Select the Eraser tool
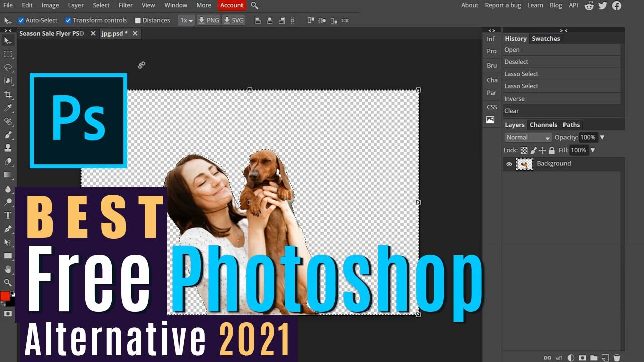644x362 pixels. tap(8, 162)
